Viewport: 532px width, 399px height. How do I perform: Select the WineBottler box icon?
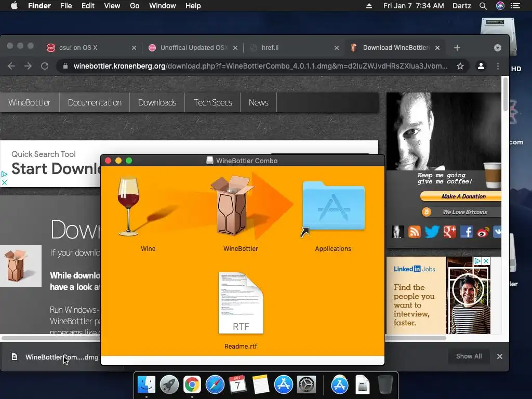tap(232, 206)
